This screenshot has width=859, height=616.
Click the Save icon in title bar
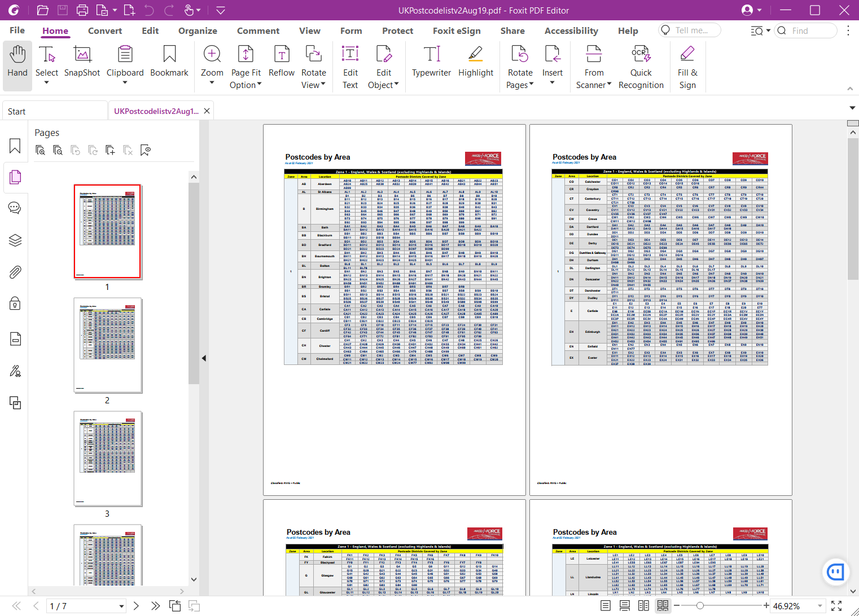click(63, 10)
